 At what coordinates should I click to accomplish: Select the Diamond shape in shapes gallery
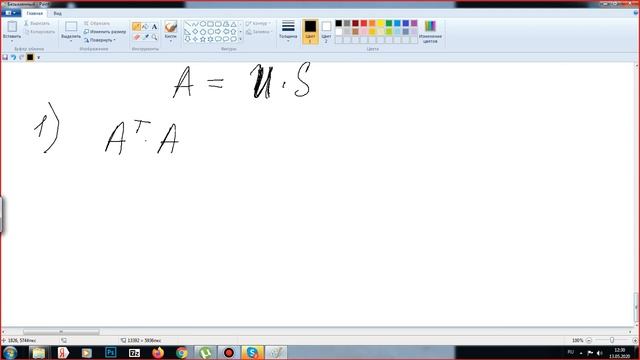coord(195,31)
